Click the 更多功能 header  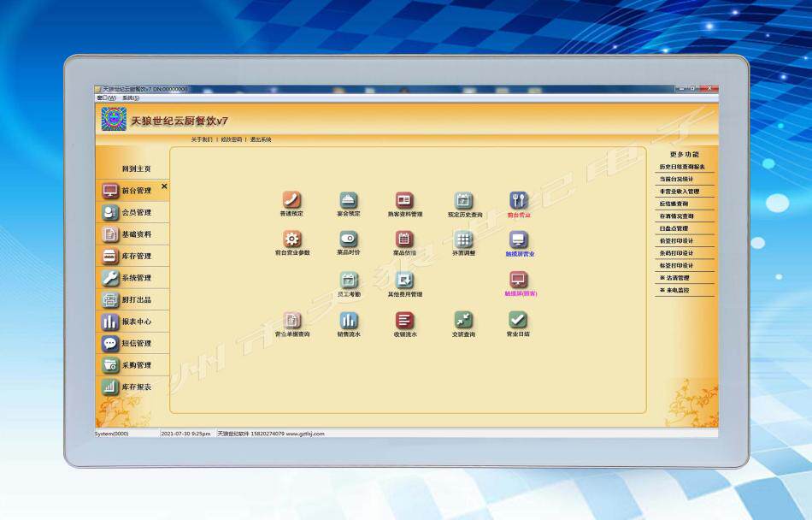pyautogui.click(x=684, y=154)
